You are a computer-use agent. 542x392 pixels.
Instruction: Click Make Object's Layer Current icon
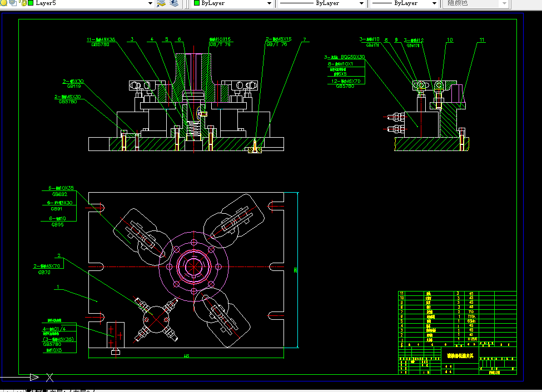[161, 3]
